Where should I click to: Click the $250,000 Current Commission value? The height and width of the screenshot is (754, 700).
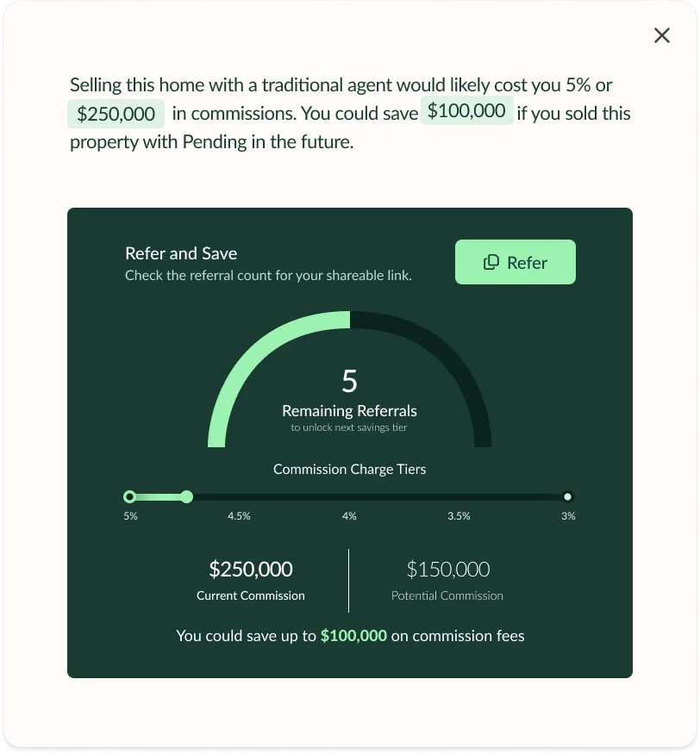(x=251, y=570)
